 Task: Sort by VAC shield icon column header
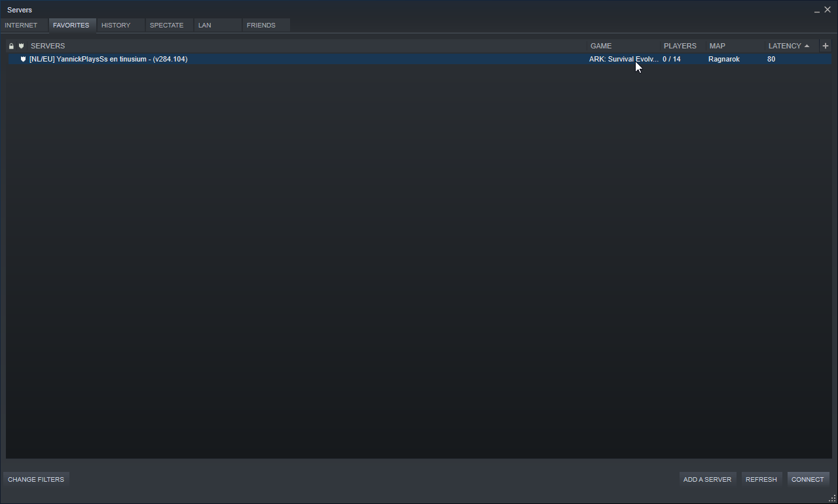(22, 46)
